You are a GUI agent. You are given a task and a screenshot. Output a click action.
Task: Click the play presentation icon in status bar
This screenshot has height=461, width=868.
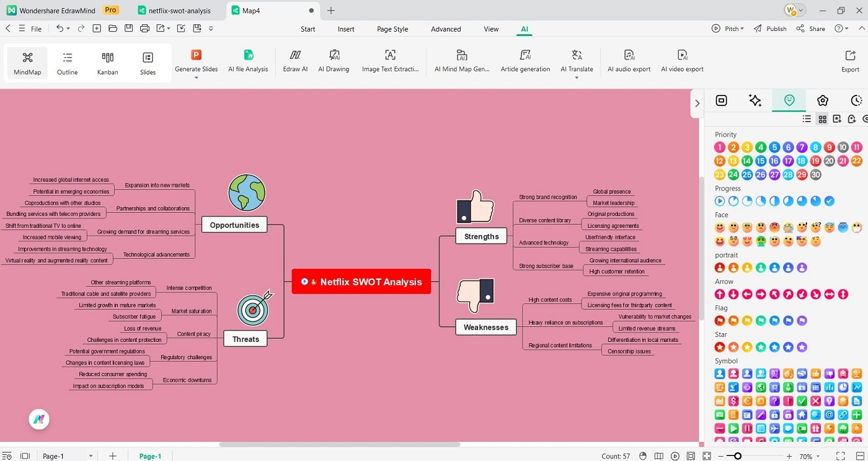point(675,456)
